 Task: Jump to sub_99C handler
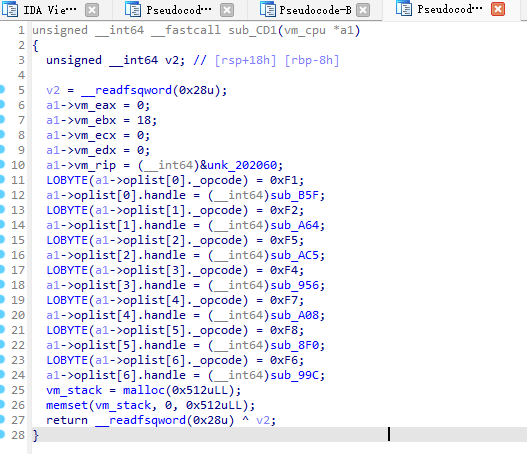295,375
